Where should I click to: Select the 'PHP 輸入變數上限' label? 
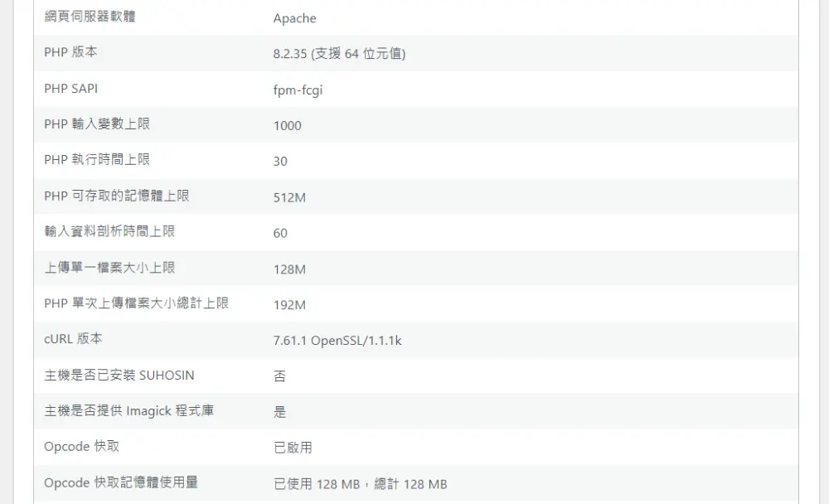pos(97,124)
